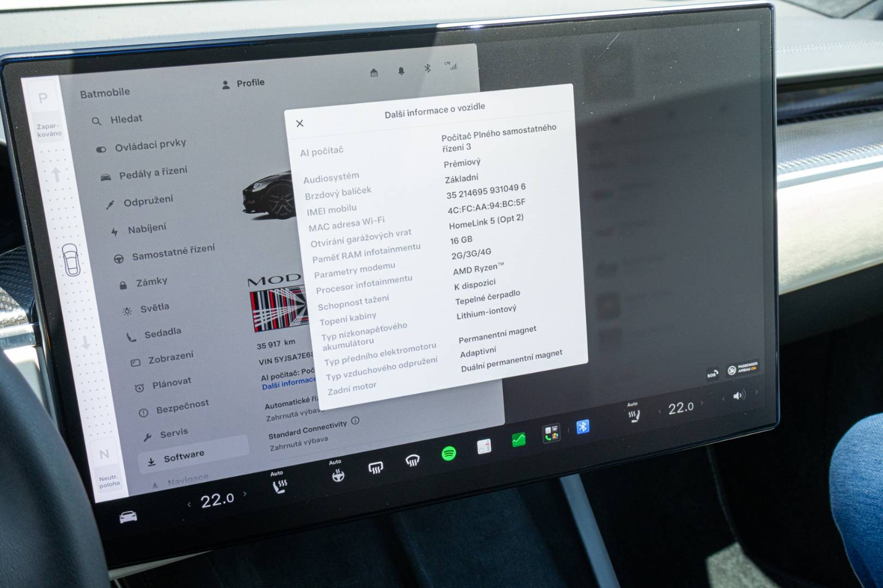This screenshot has height=588, width=883.
Task: Go to Sedadla settings
Action: (154, 334)
